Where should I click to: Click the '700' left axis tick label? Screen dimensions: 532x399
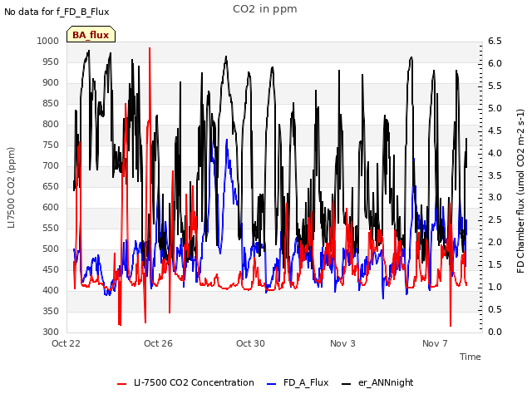point(51,166)
